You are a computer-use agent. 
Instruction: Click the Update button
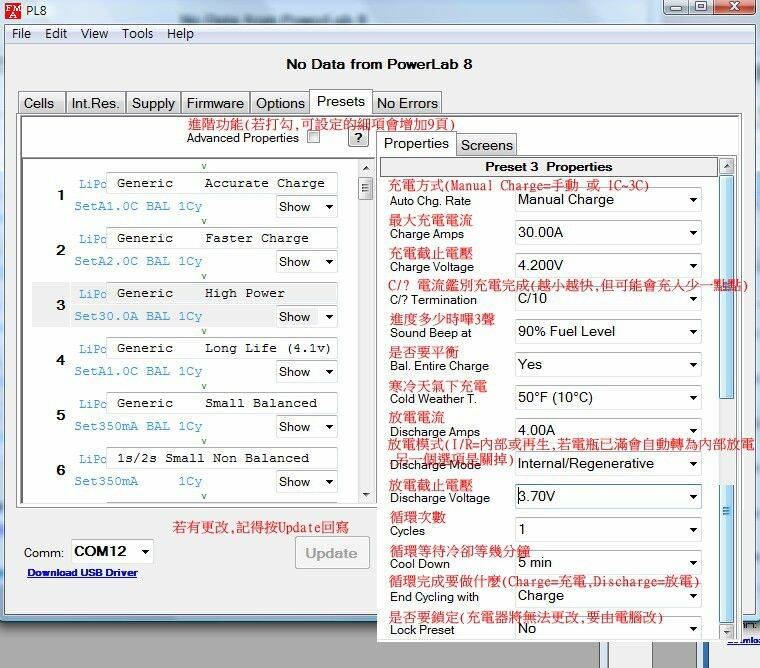point(332,553)
